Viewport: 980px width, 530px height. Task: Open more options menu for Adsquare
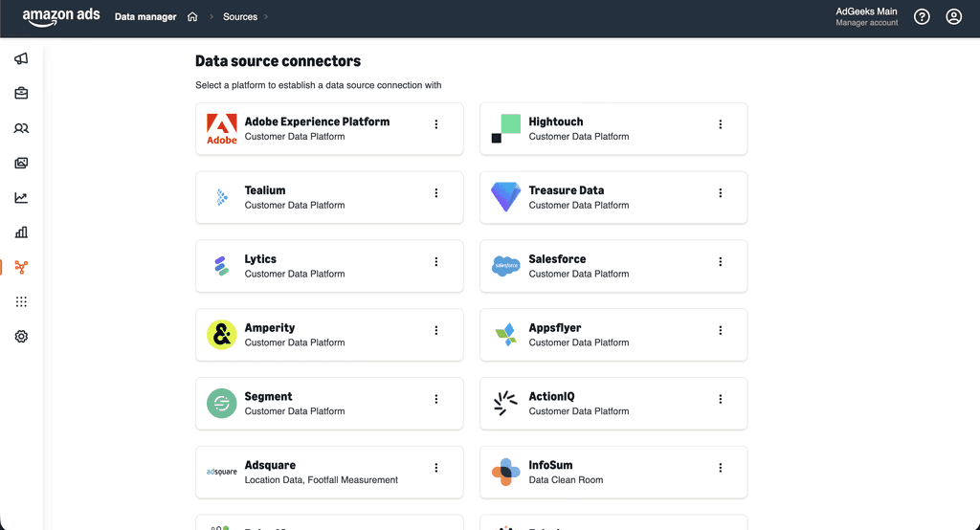pyautogui.click(x=436, y=468)
